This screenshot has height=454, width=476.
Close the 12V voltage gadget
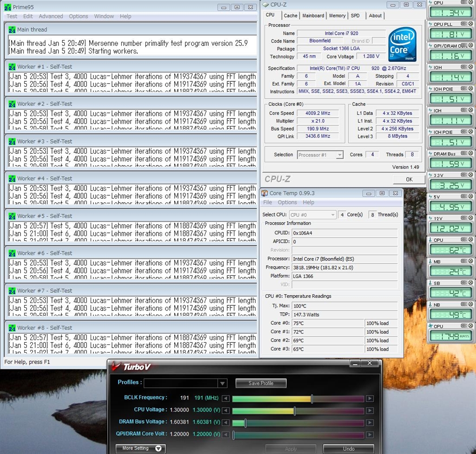[470, 218]
